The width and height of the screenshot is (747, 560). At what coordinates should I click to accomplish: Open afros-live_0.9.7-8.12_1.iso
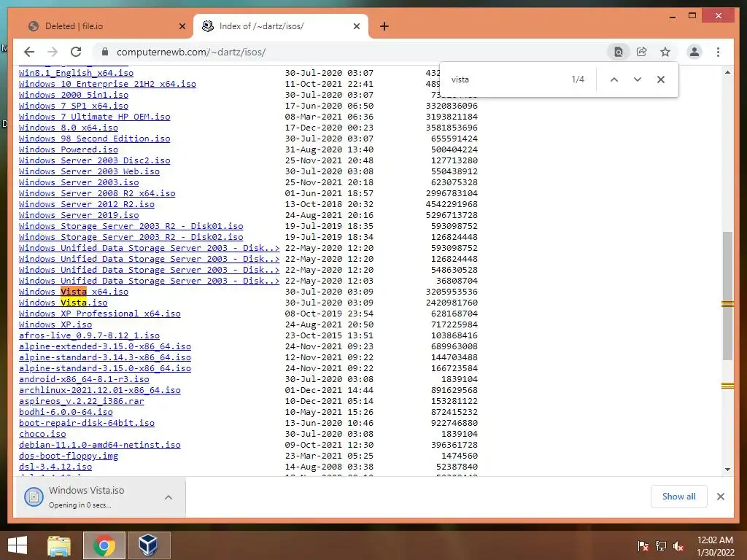(89, 335)
